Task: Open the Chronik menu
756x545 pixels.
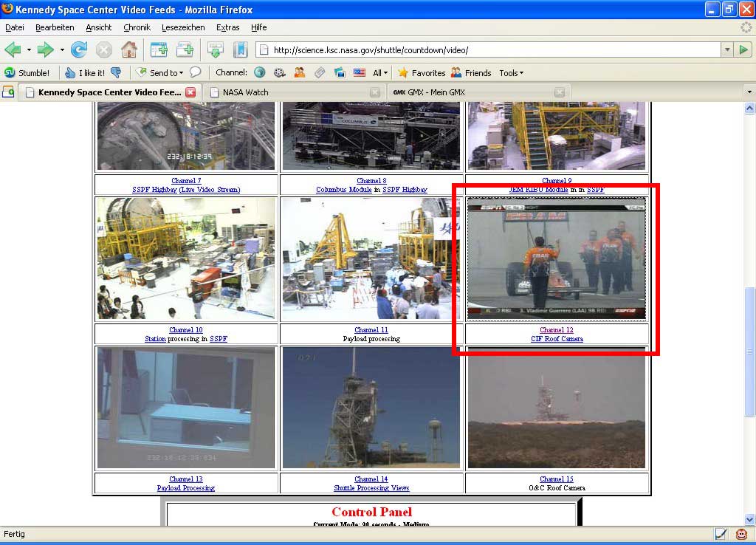Action: click(137, 27)
